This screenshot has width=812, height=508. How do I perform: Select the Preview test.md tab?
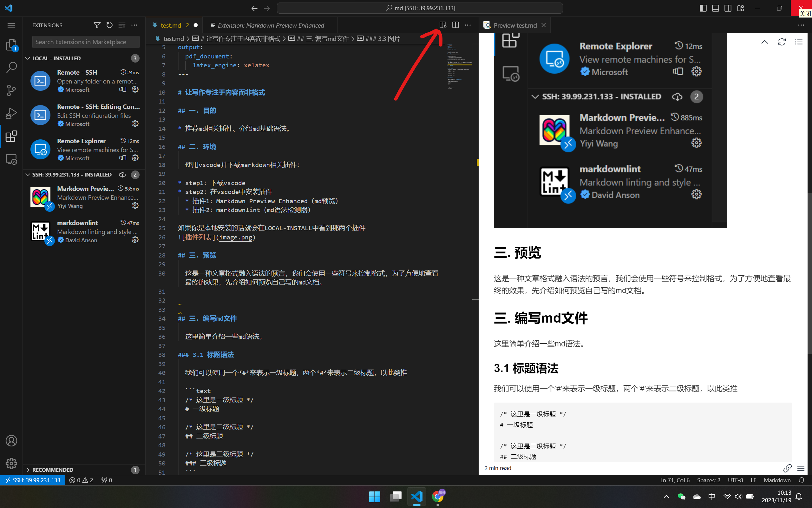515,25
